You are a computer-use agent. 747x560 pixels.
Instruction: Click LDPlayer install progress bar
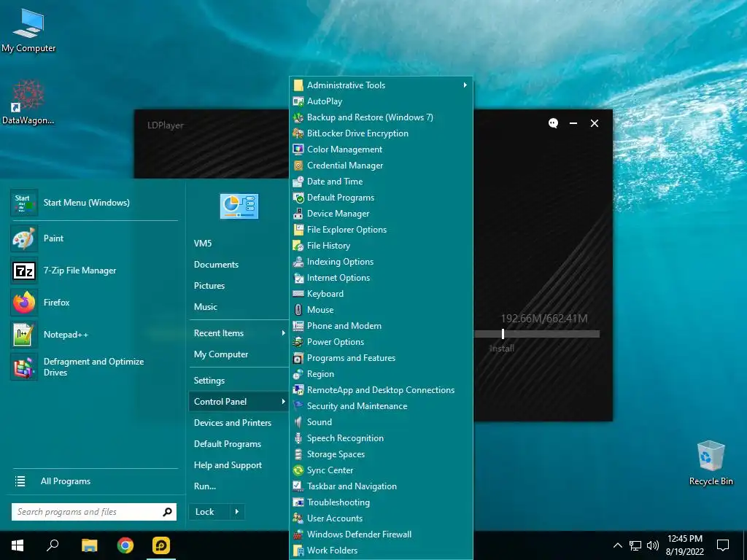(x=537, y=334)
